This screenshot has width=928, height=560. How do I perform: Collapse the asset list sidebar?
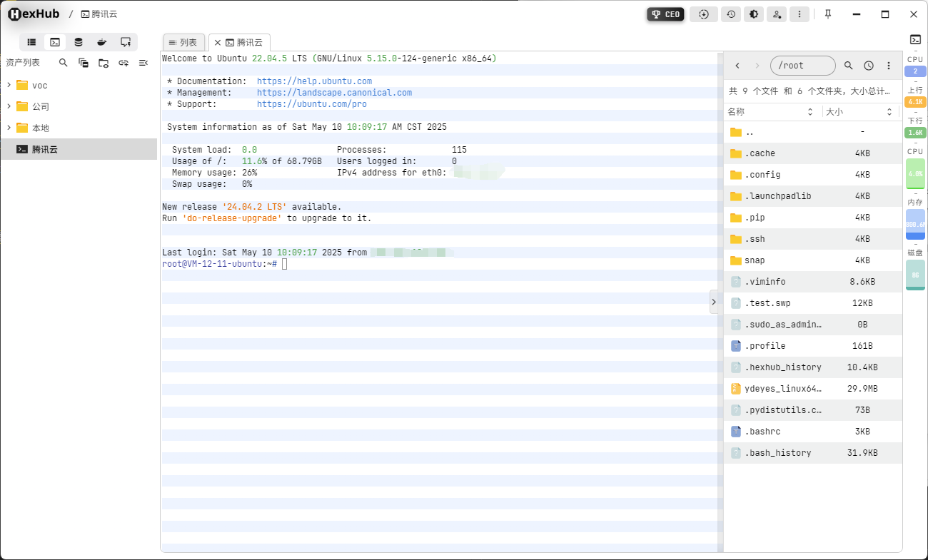[x=143, y=63]
